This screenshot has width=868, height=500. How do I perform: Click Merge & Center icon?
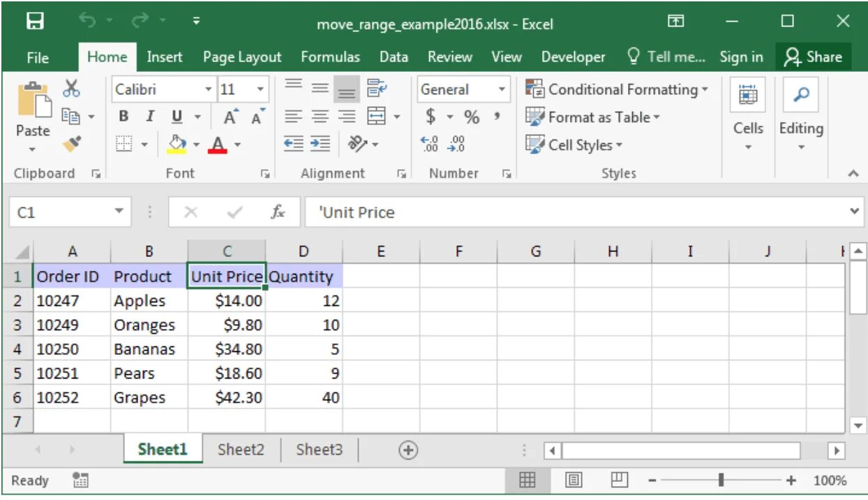click(x=377, y=116)
